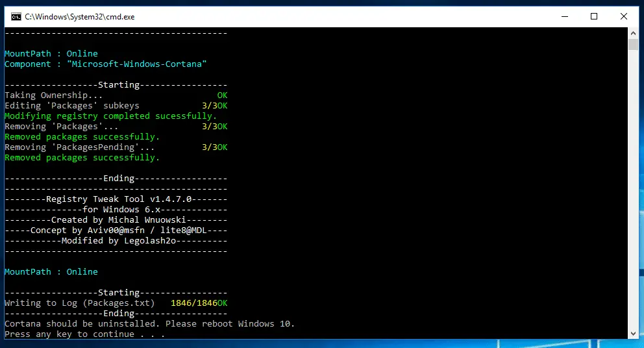The image size is (644, 348).
Task: Click 'Created by Michal Wnuowski' line
Action: [x=116, y=220]
